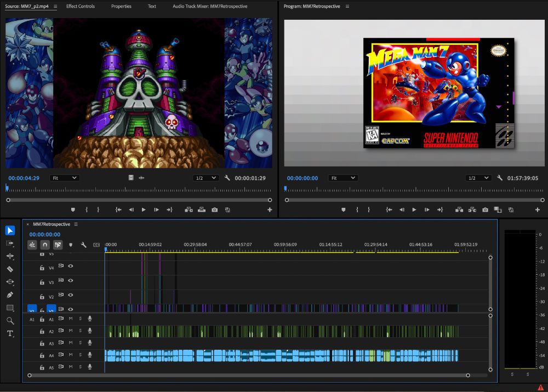Toggle Snap in Timeline magnet button

(x=45, y=245)
